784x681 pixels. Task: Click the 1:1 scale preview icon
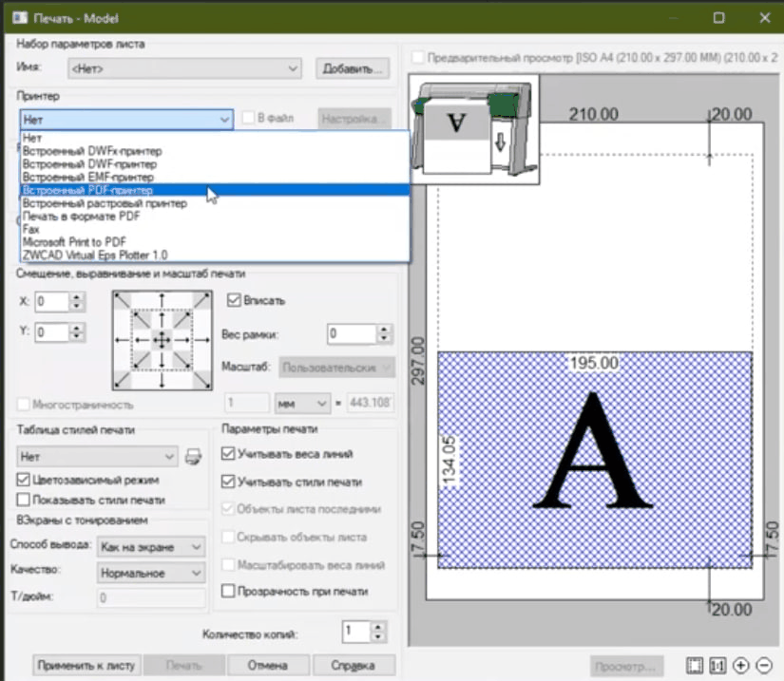(x=718, y=666)
